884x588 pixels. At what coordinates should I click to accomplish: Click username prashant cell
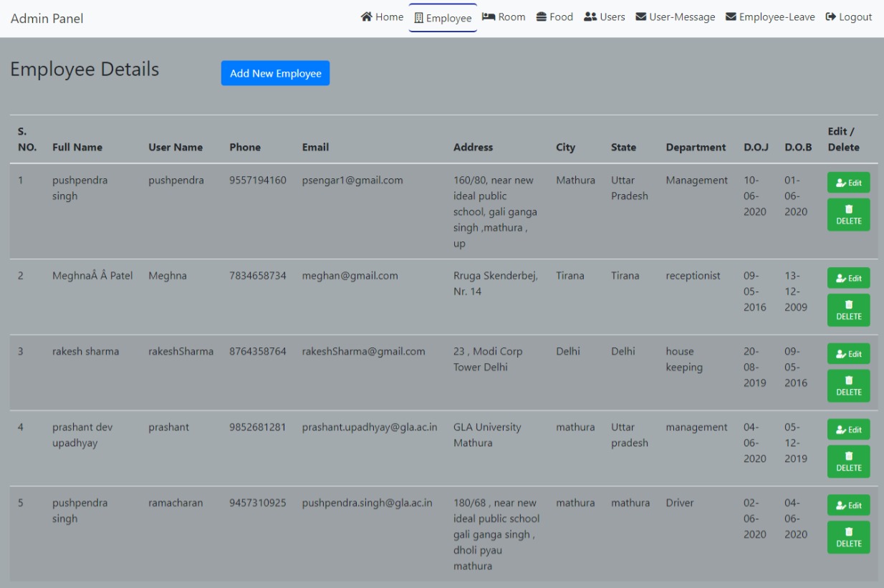[x=169, y=428]
